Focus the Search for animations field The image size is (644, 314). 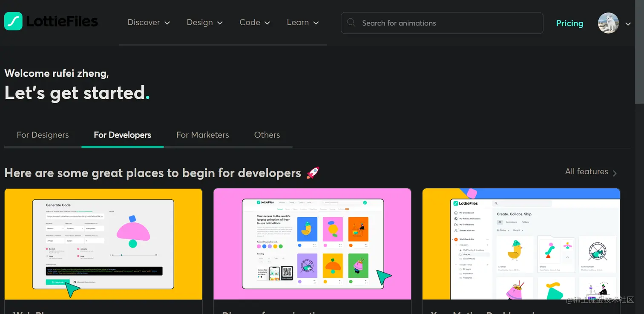pos(442,23)
